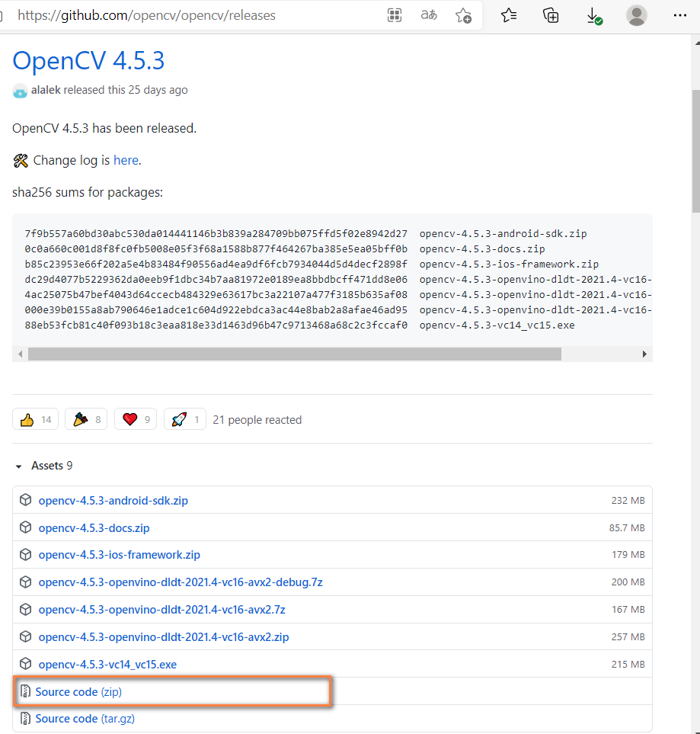Click package icon beside vc14_vc15.exe
700x734 pixels.
[25, 664]
